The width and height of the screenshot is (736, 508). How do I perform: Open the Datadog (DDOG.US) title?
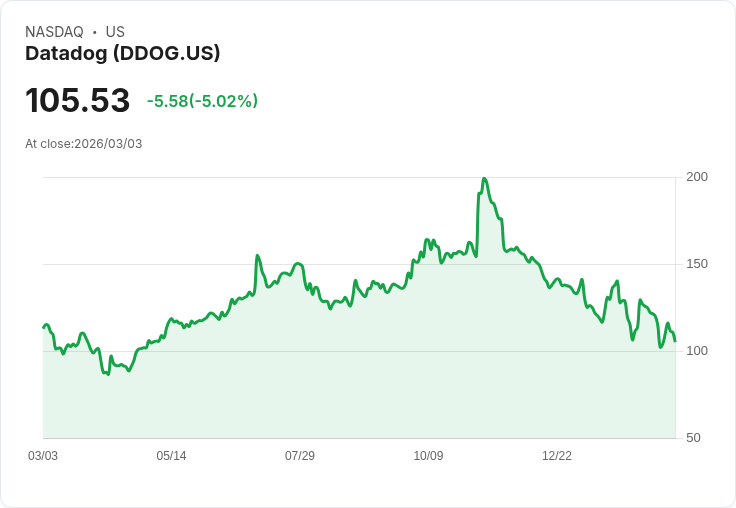[x=122, y=54]
